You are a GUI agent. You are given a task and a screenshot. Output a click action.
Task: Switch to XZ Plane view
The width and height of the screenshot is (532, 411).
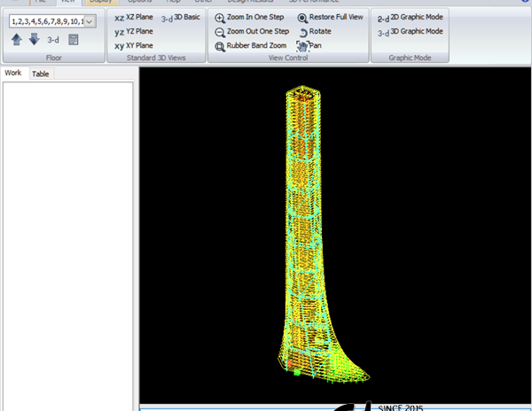[x=134, y=17]
